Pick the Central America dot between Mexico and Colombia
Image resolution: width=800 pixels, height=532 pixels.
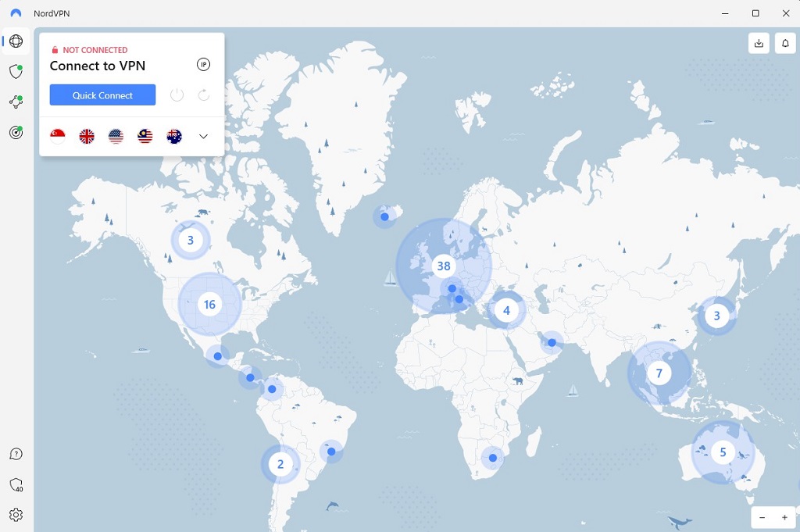coord(250,378)
